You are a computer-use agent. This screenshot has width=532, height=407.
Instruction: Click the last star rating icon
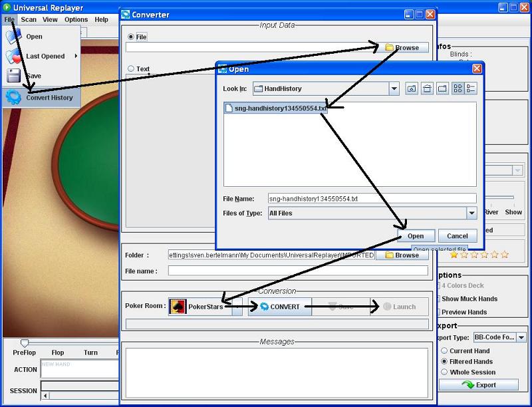[505, 254]
